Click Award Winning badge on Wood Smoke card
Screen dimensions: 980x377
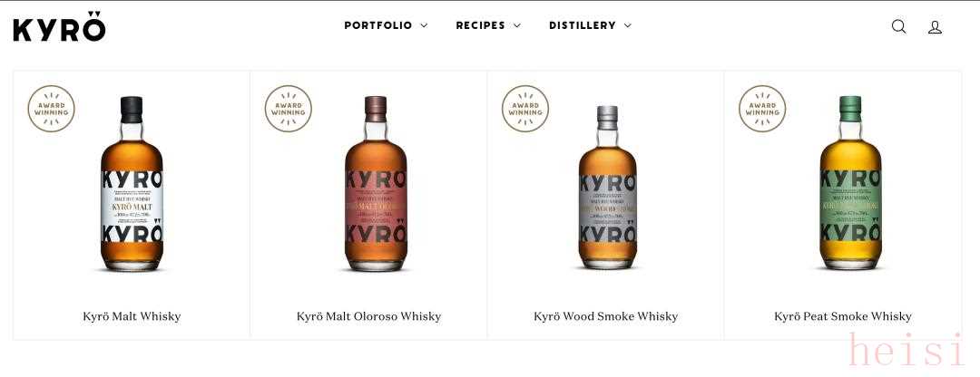(x=525, y=109)
